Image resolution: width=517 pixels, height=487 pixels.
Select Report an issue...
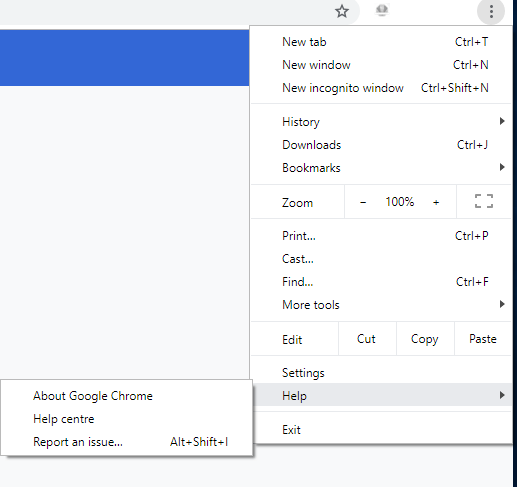pos(126,442)
